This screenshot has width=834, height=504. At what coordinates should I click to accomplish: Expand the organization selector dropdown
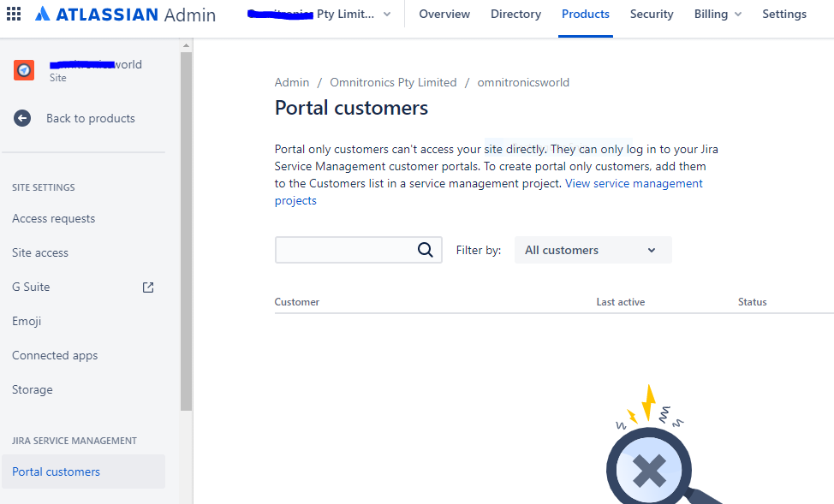(319, 15)
